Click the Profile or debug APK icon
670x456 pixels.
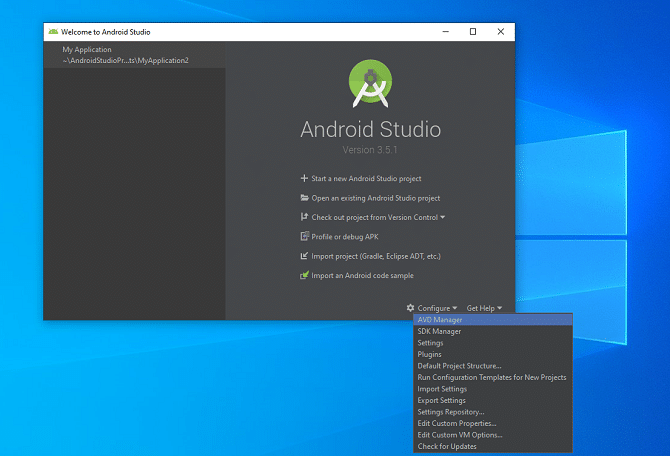click(304, 237)
